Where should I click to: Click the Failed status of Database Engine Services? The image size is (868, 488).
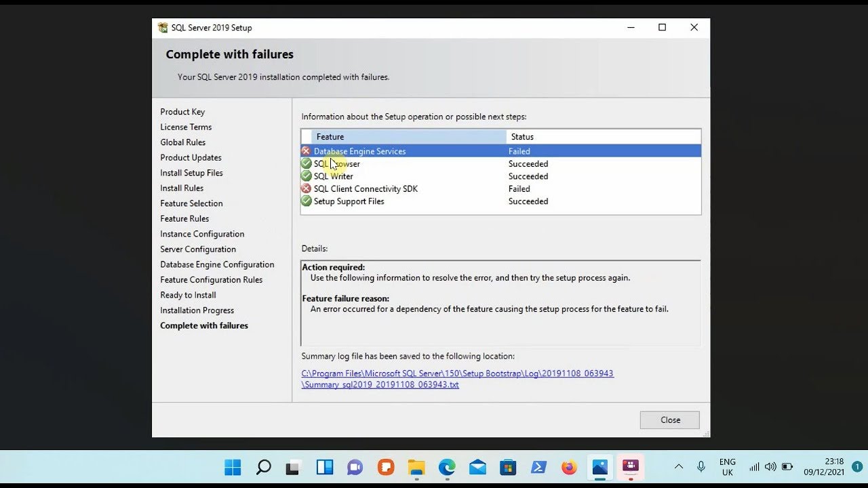tap(519, 151)
